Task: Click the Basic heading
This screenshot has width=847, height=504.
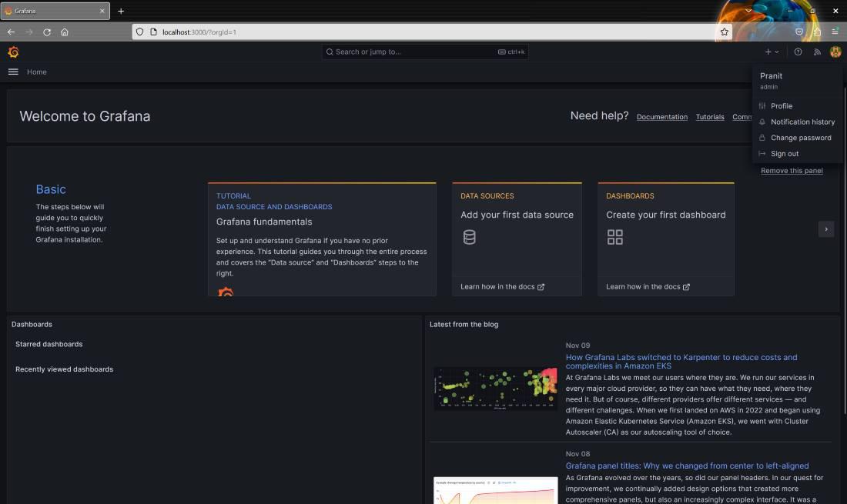Action: 51,189
